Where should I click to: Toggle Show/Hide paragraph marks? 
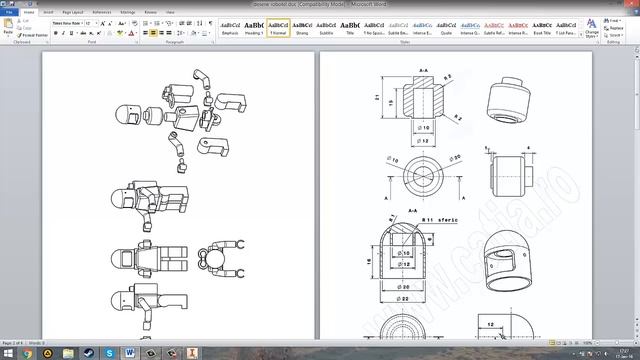210,23
